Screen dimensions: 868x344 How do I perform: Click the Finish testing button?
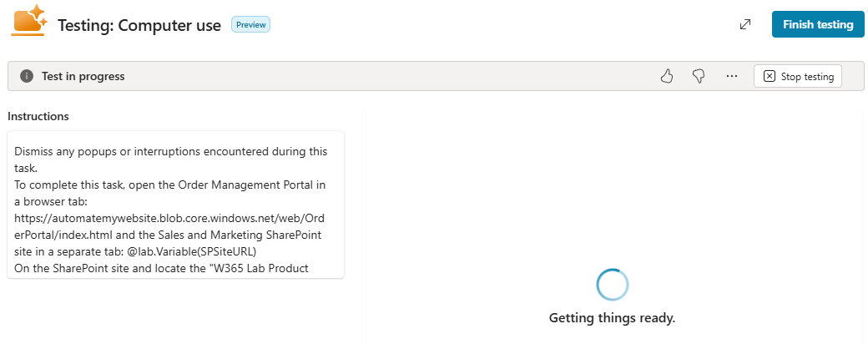click(x=818, y=24)
